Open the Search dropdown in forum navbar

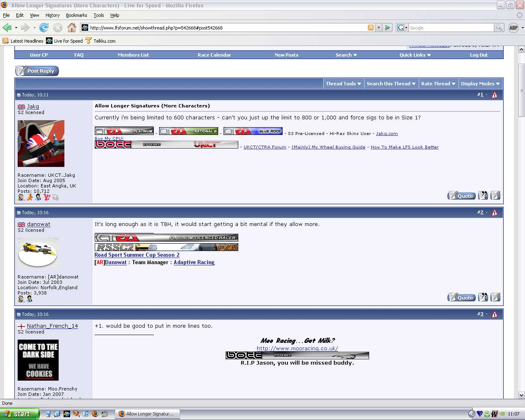[346, 55]
